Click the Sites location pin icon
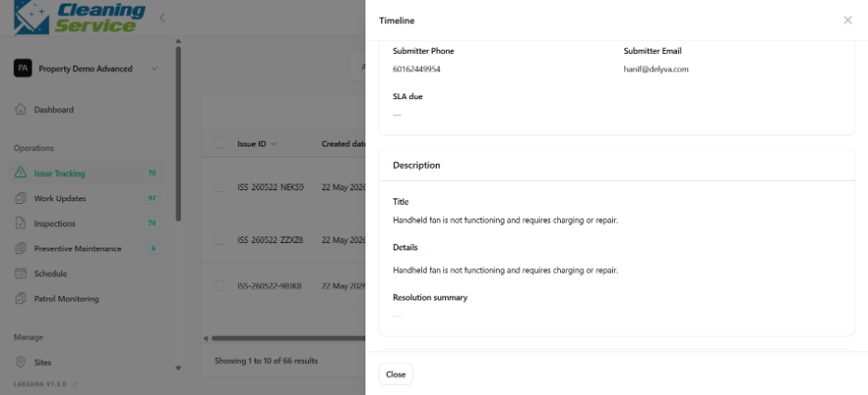 point(20,363)
